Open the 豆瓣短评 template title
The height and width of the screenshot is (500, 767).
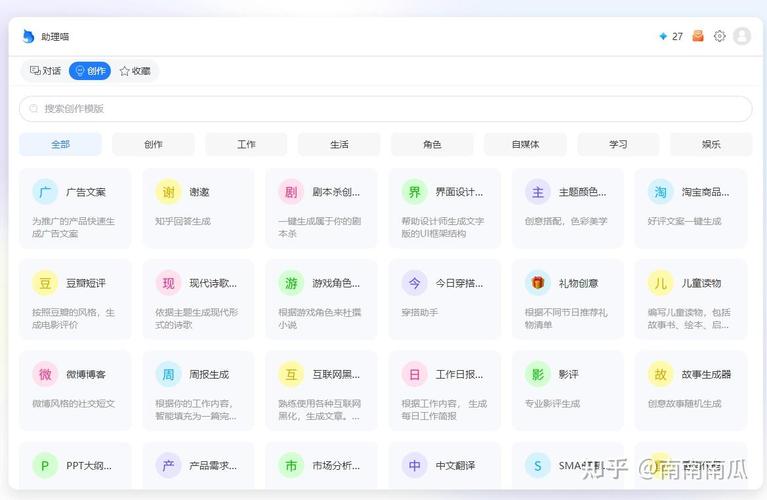click(86, 283)
